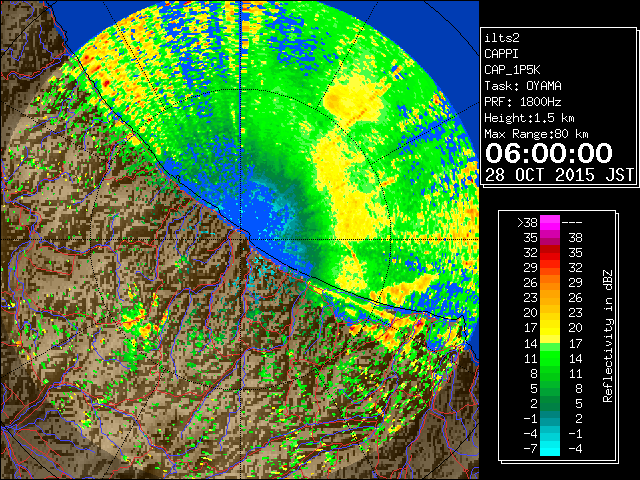Click the "-7" legend label
Image resolution: width=640 pixels, height=480 pixels.
coord(530,449)
